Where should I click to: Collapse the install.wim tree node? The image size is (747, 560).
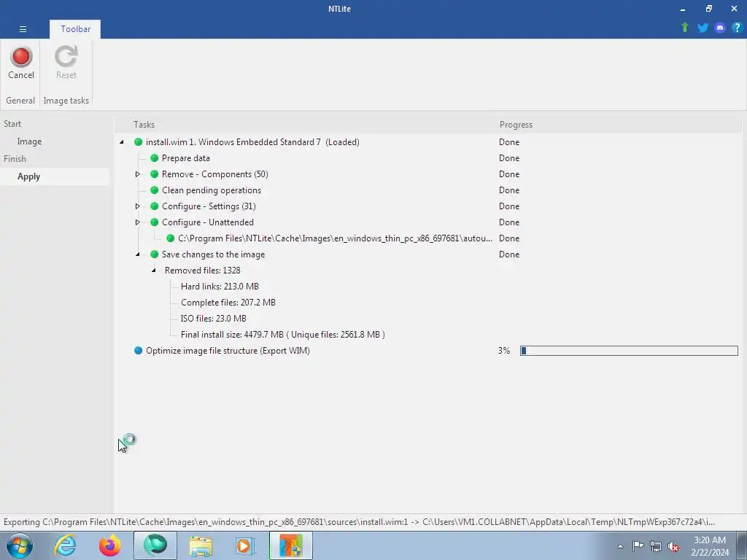[122, 142]
